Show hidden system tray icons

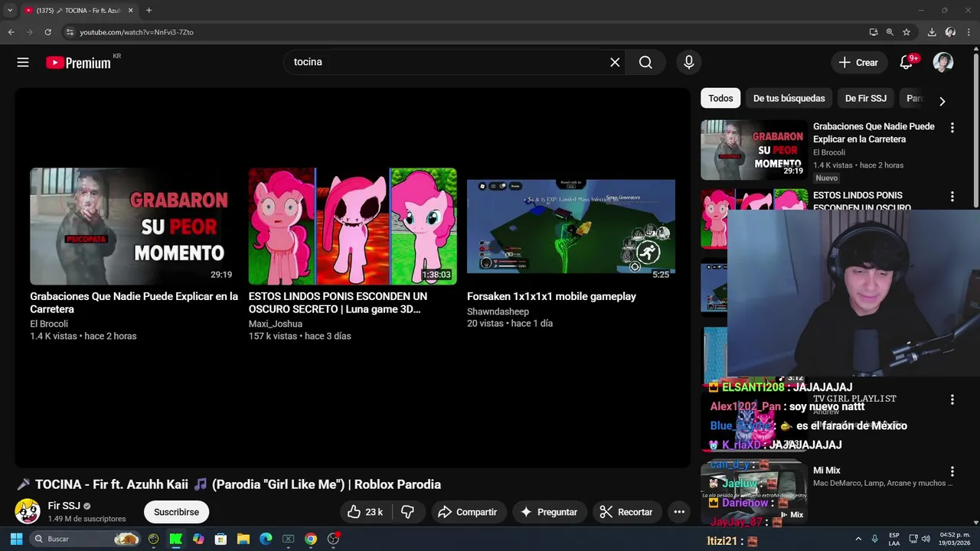tap(858, 539)
